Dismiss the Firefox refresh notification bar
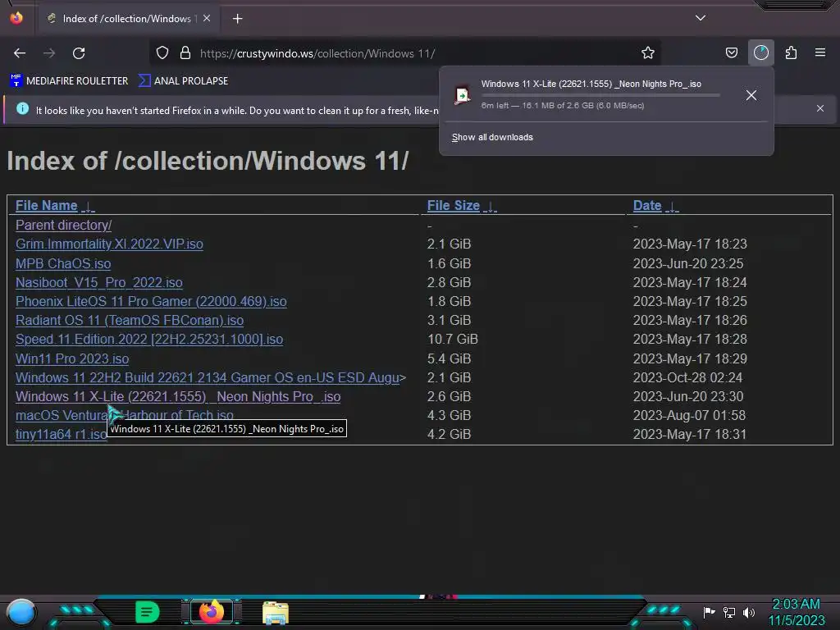Screen dimensions: 840x630 [x=820, y=108]
